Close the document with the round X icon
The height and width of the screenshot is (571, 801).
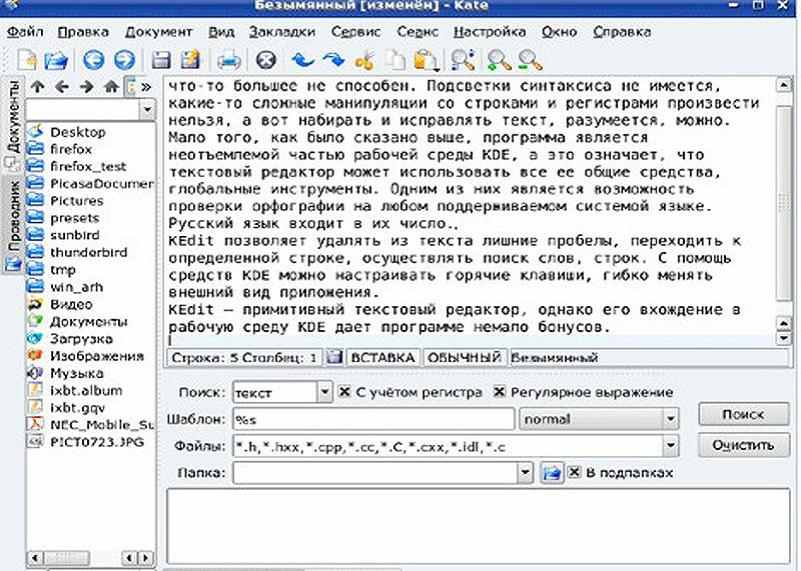point(266,60)
